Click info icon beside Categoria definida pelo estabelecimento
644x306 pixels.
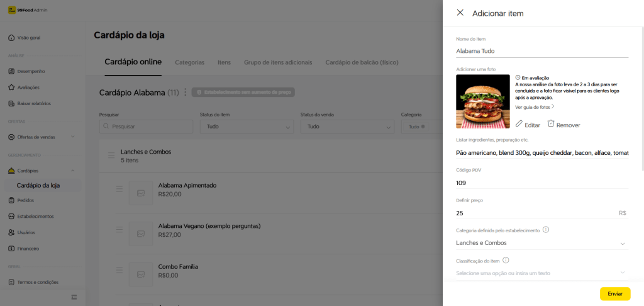(x=546, y=230)
